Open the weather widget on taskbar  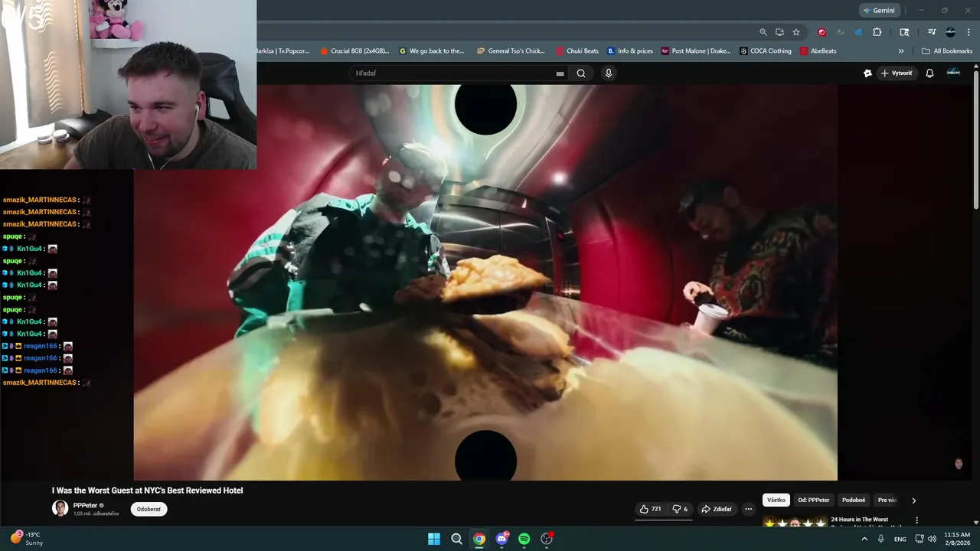27,539
